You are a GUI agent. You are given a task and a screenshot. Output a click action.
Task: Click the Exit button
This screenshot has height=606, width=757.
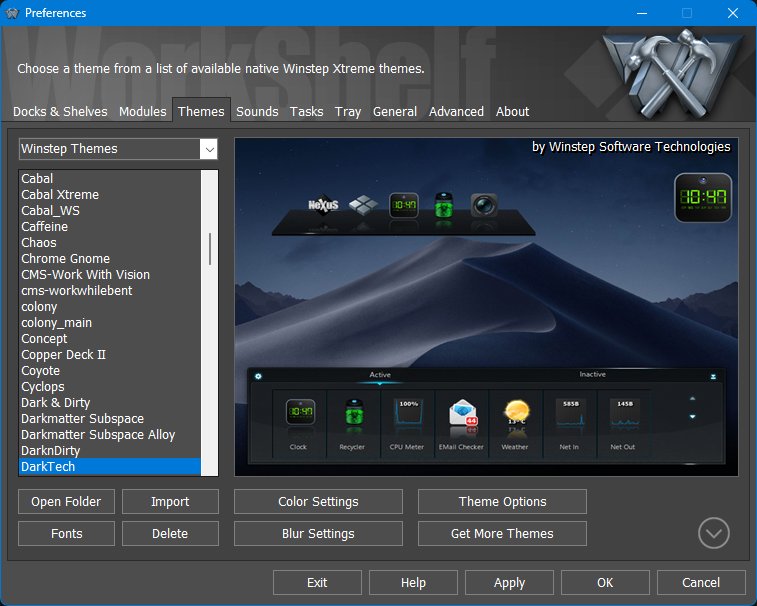click(x=317, y=583)
